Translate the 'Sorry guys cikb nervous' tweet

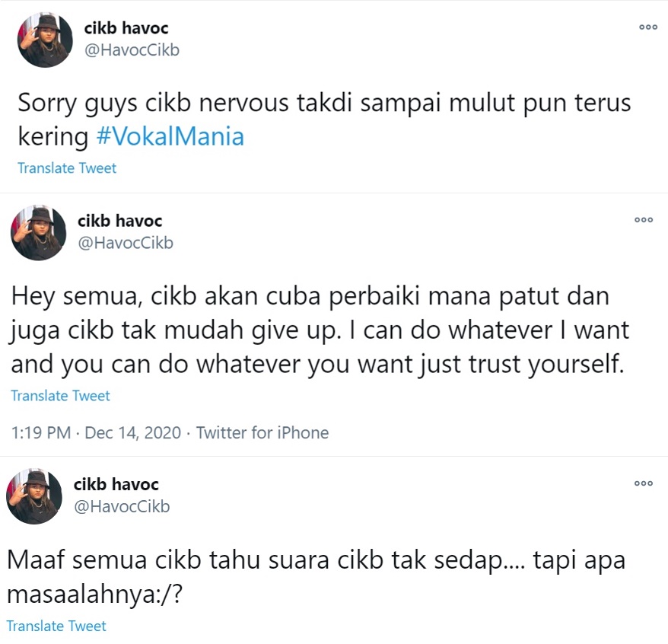[x=67, y=168]
